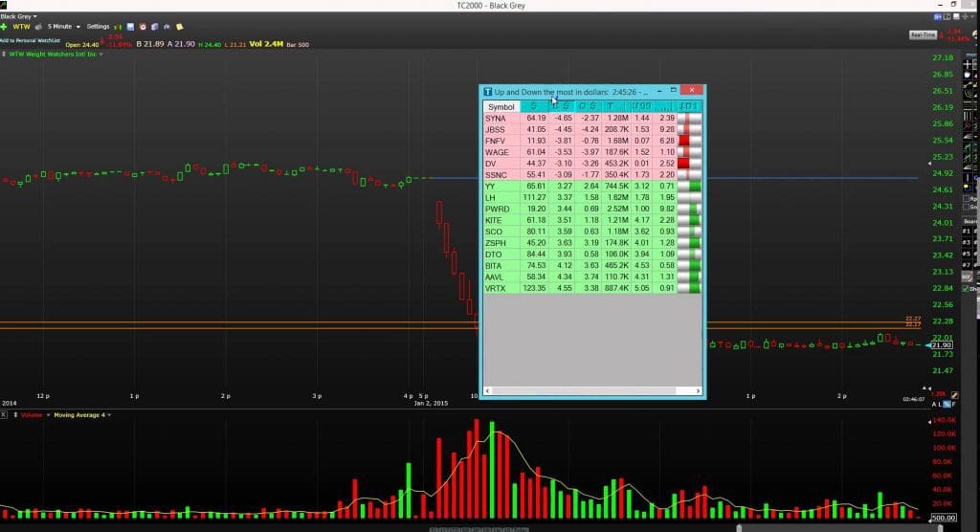
Task: Click the 21.90 current price marker
Action: (942, 345)
